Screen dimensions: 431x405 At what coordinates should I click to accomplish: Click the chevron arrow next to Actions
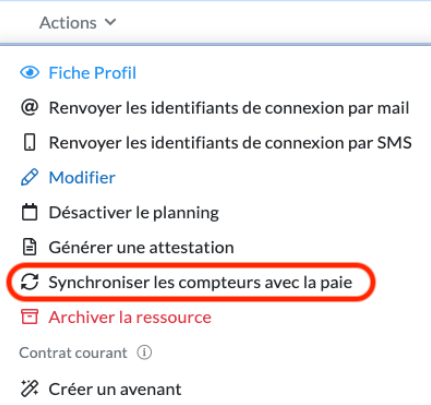click(110, 22)
